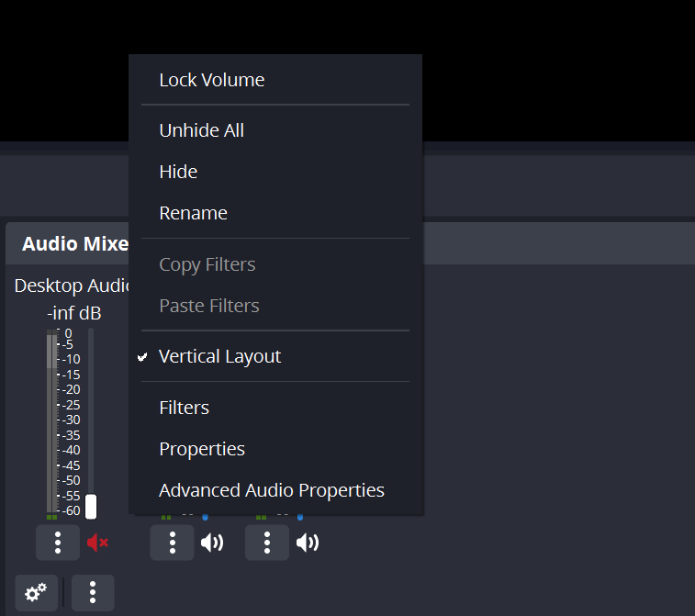Viewport: 695px width, 616px height.
Task: Open Desktop Audio three-dot options menu
Action: 58,543
